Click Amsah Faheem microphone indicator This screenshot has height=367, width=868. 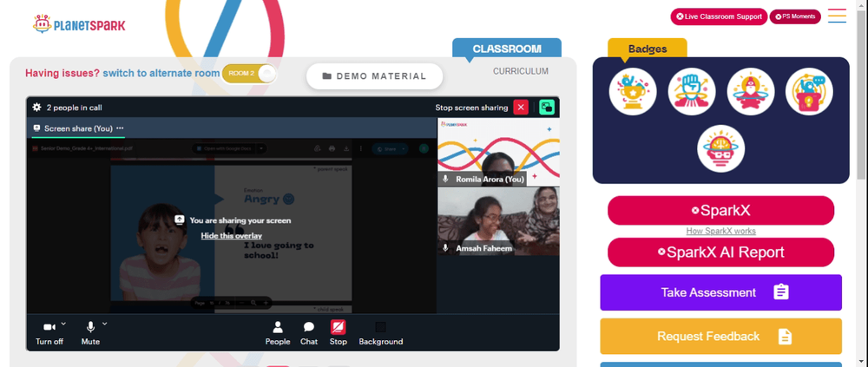click(445, 248)
